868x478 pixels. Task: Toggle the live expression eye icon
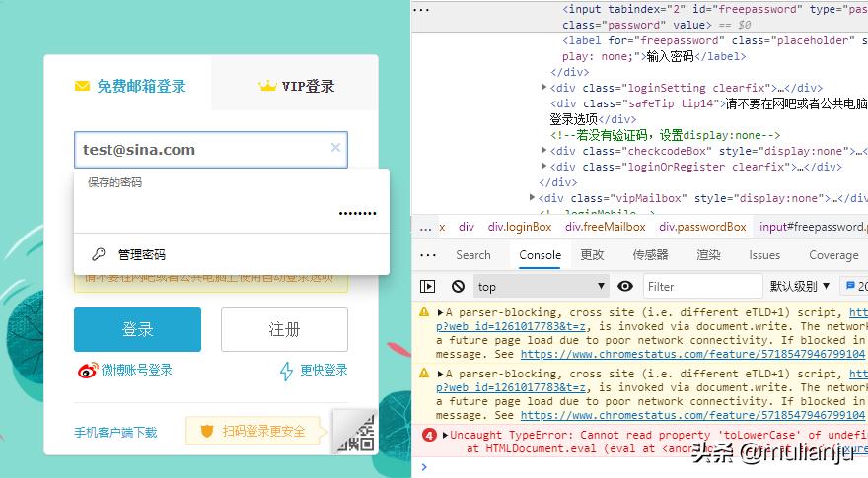(x=625, y=286)
